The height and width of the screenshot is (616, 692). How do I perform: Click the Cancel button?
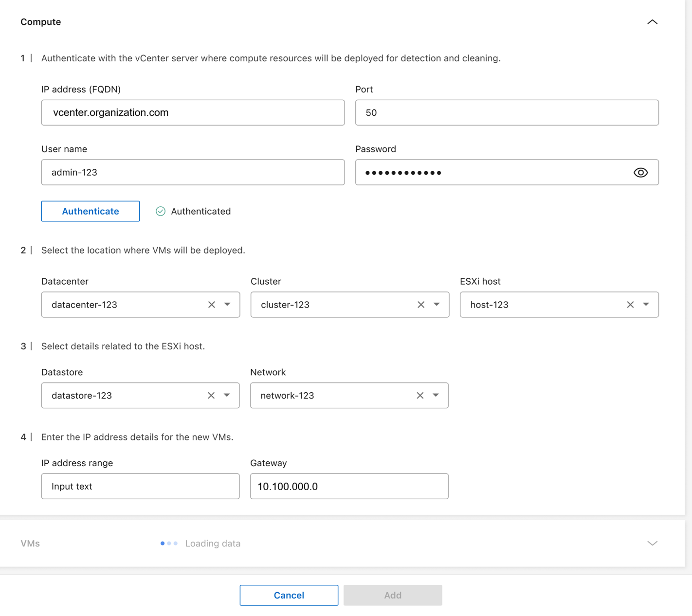289,595
